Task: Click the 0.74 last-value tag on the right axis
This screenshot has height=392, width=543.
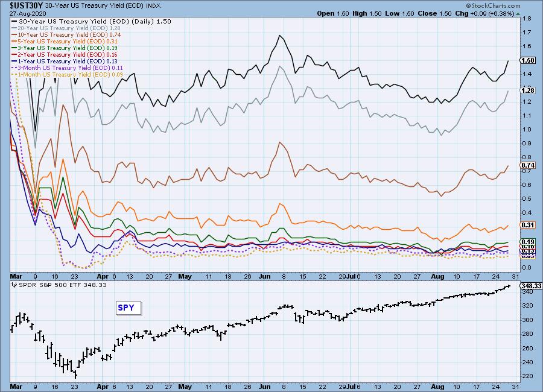Action: pyautogui.click(x=527, y=165)
